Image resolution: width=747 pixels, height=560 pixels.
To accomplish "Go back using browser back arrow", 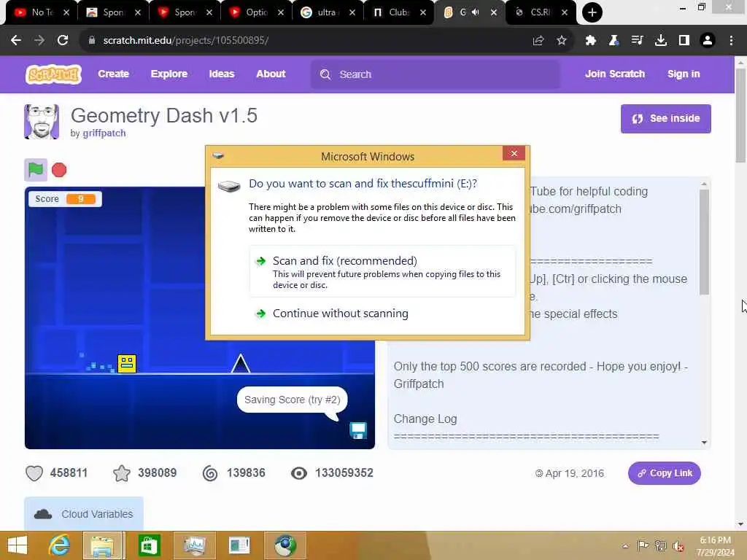I will (16, 41).
